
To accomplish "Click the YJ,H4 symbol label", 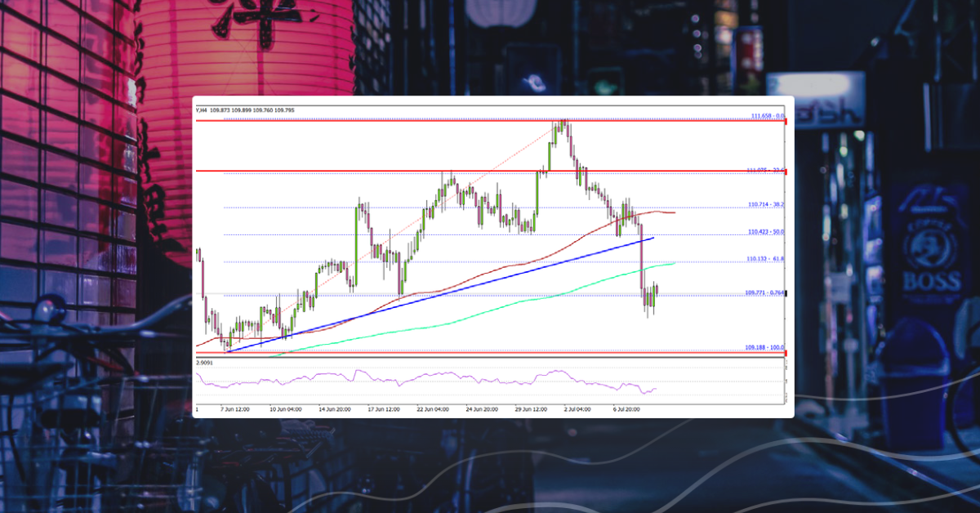I will click(200, 109).
